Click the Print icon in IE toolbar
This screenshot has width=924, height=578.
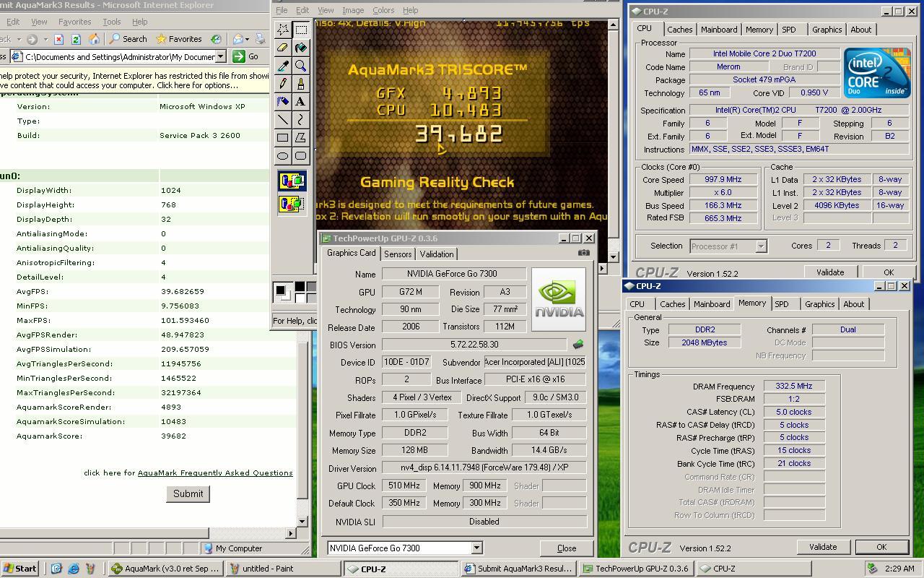pyautogui.click(x=261, y=39)
